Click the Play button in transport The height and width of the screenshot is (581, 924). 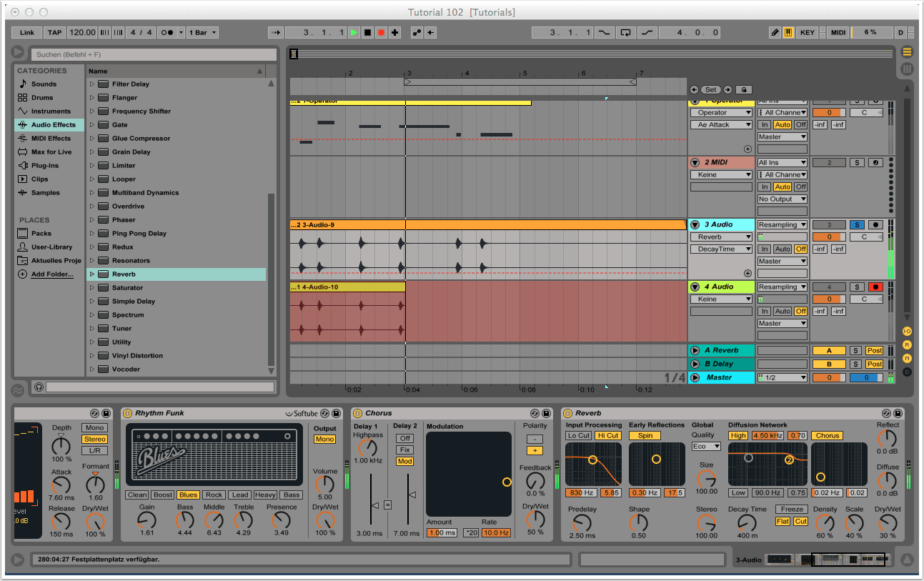coord(354,32)
